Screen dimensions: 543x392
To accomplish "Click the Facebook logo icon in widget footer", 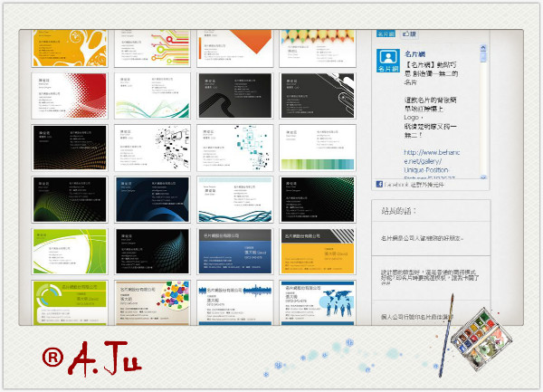I will [x=379, y=184].
